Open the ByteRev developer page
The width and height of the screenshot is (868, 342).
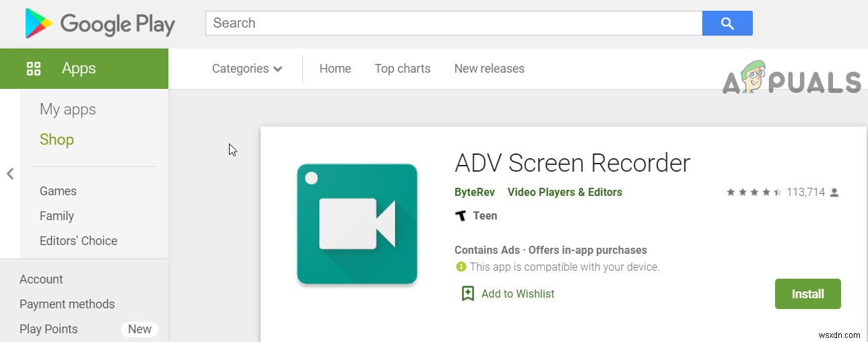click(x=475, y=192)
